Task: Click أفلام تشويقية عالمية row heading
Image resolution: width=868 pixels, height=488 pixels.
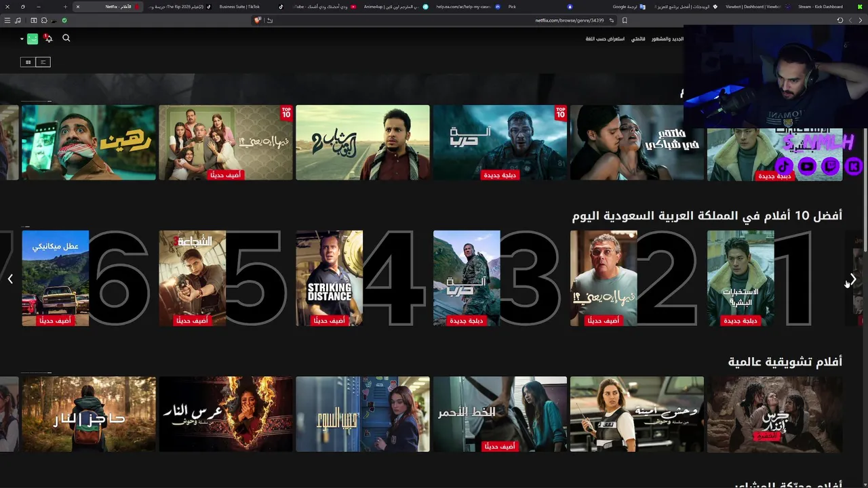Action: (785, 362)
